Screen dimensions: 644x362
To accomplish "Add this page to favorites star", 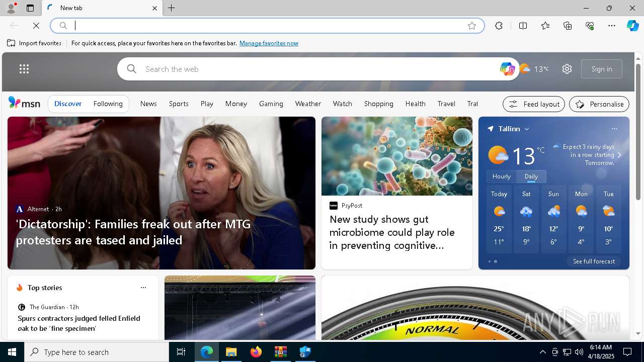I will click(x=472, y=26).
